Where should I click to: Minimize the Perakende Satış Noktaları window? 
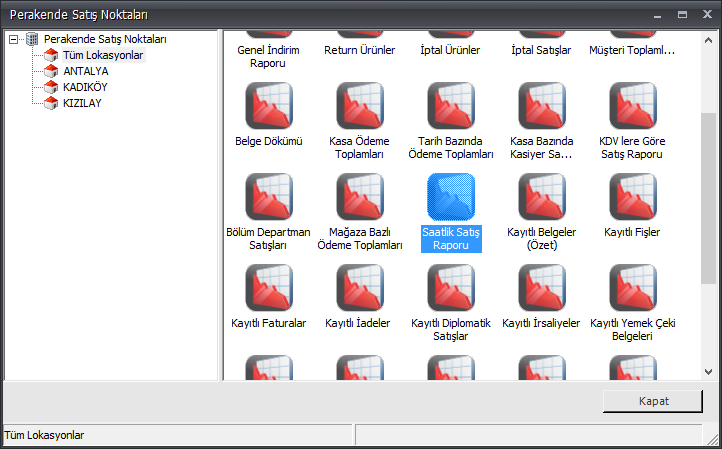(658, 15)
